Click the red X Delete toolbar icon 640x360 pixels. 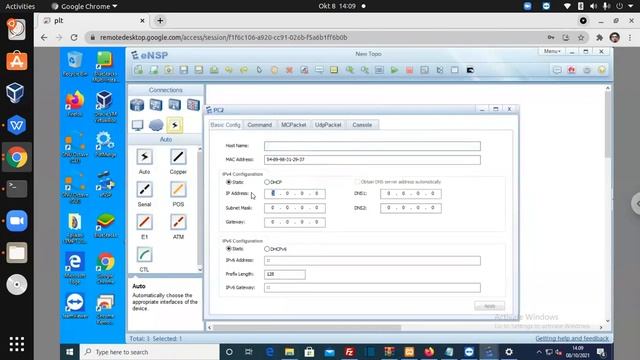click(x=289, y=70)
